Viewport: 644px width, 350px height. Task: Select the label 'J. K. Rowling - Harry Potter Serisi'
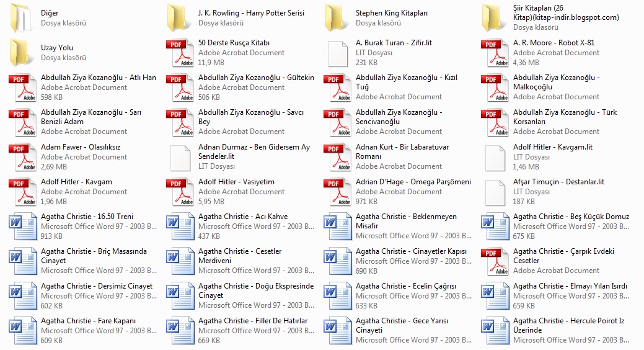point(252,13)
